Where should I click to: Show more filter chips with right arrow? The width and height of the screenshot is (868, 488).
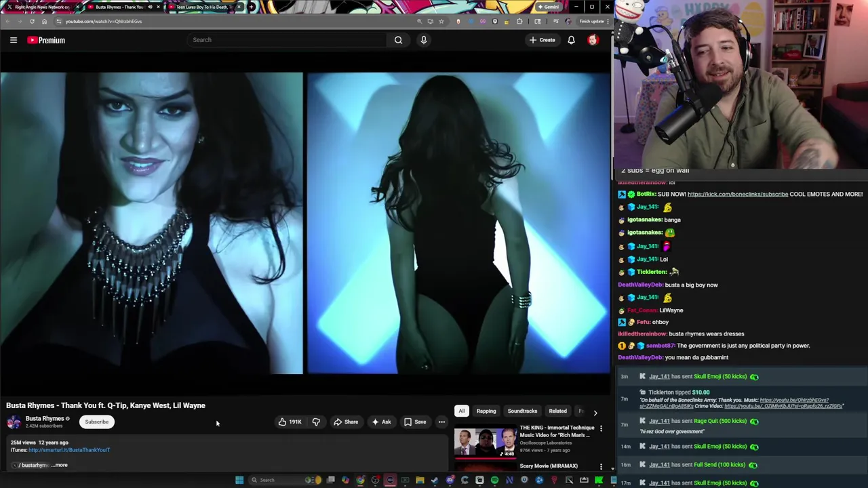point(595,411)
